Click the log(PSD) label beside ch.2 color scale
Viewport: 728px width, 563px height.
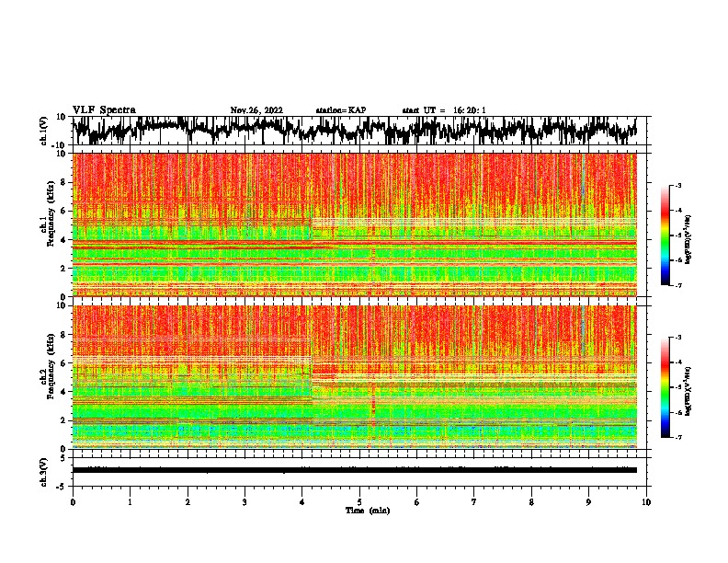point(688,391)
